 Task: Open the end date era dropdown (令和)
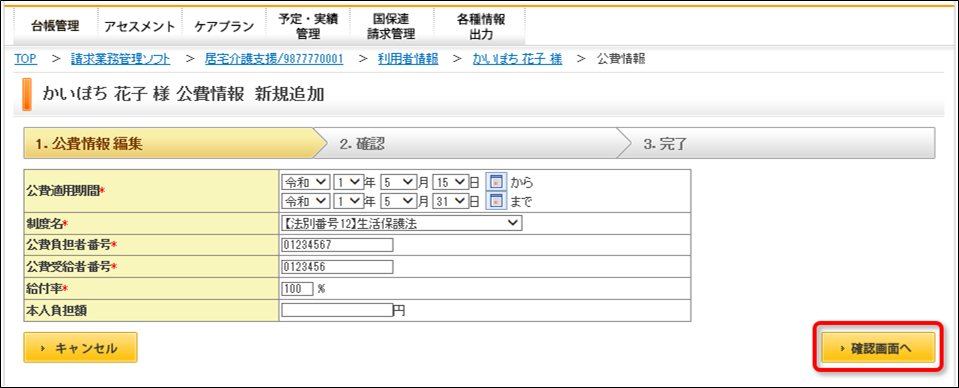(x=306, y=200)
